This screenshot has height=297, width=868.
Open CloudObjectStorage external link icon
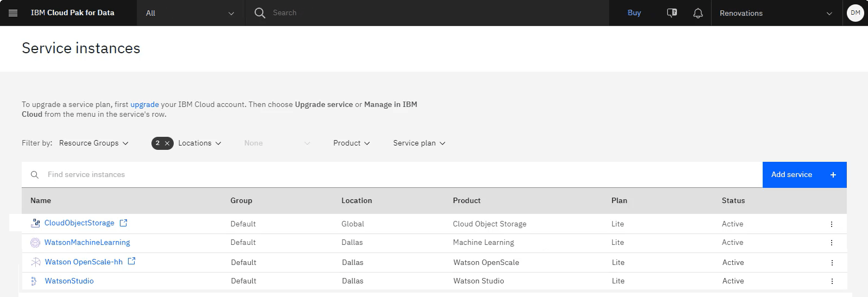[123, 223]
